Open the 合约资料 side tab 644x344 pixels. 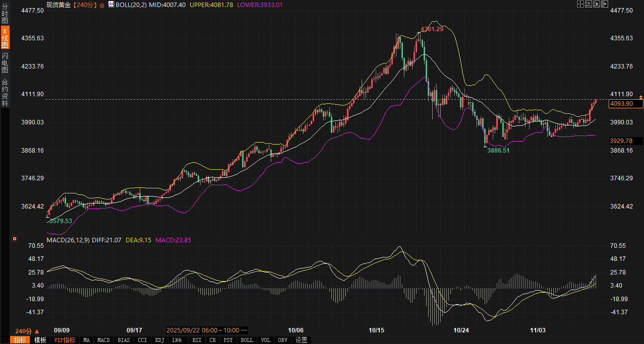click(x=5, y=93)
